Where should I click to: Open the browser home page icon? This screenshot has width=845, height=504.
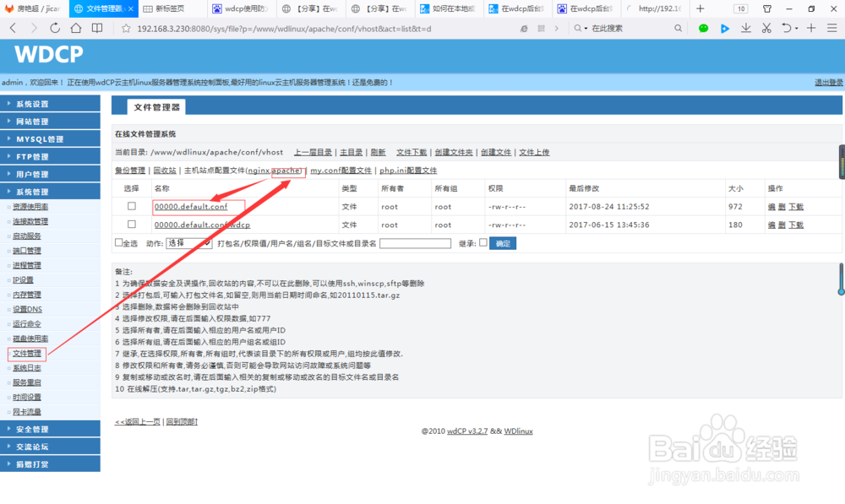coord(76,28)
